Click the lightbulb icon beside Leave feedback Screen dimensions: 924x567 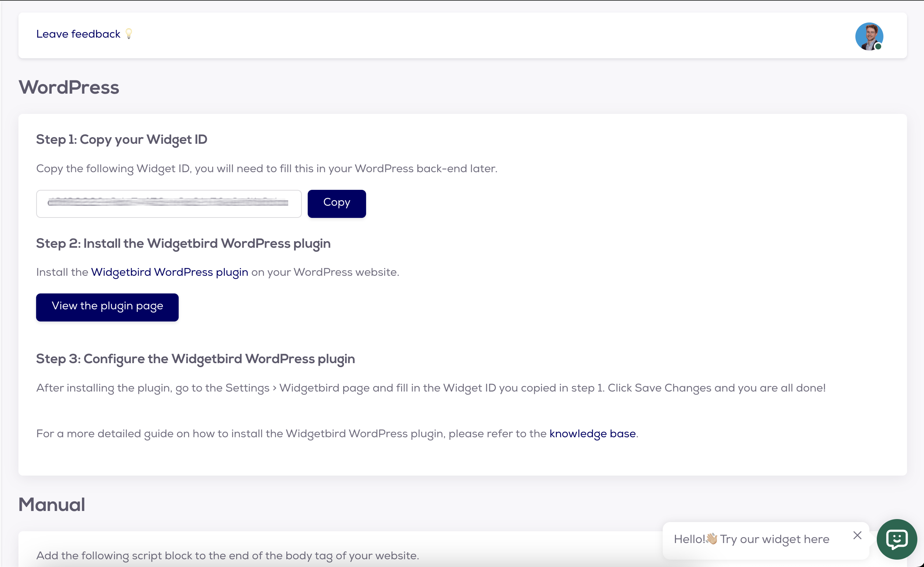(129, 34)
